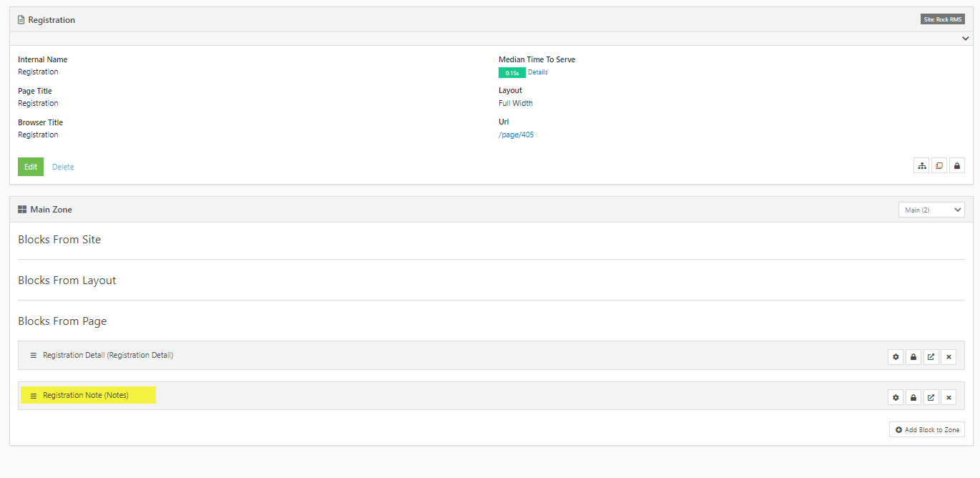This screenshot has width=980, height=478.
Task: Click the Blocks From Site heading
Action: point(59,240)
